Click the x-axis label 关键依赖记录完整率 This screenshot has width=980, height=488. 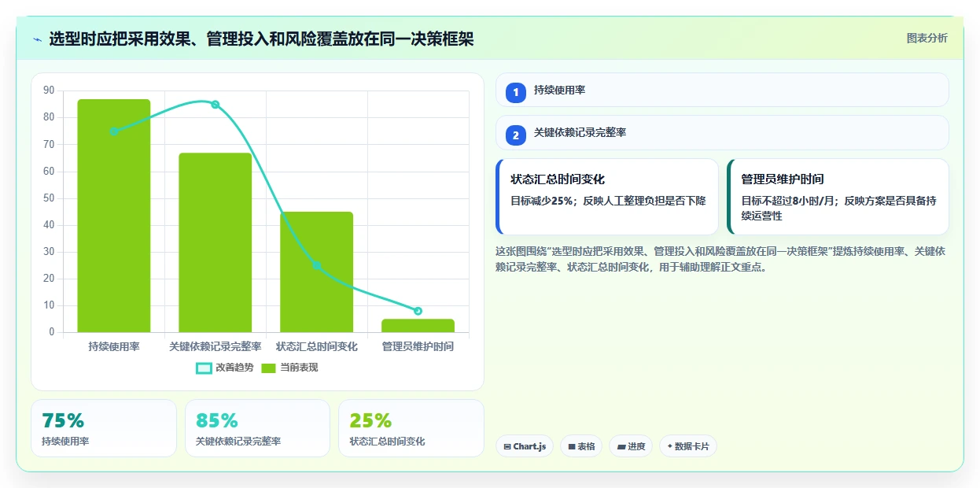[216, 346]
